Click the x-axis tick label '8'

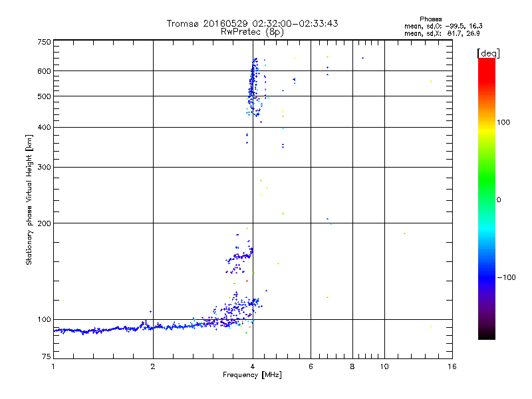pos(352,366)
